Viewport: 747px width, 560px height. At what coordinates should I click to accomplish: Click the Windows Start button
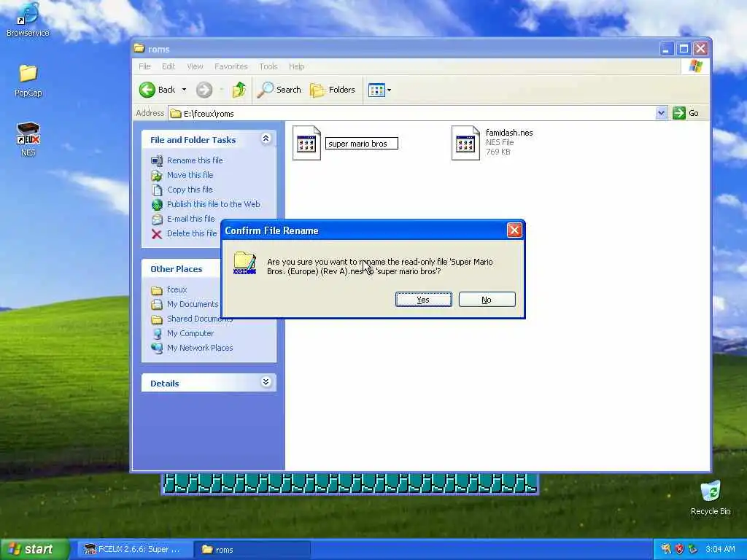point(35,549)
